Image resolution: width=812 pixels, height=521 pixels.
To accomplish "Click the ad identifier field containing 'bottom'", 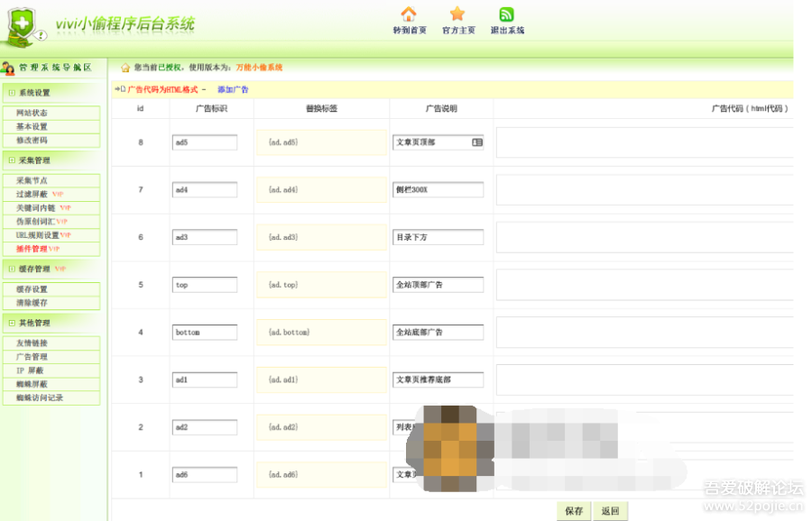I will pyautogui.click(x=205, y=333).
